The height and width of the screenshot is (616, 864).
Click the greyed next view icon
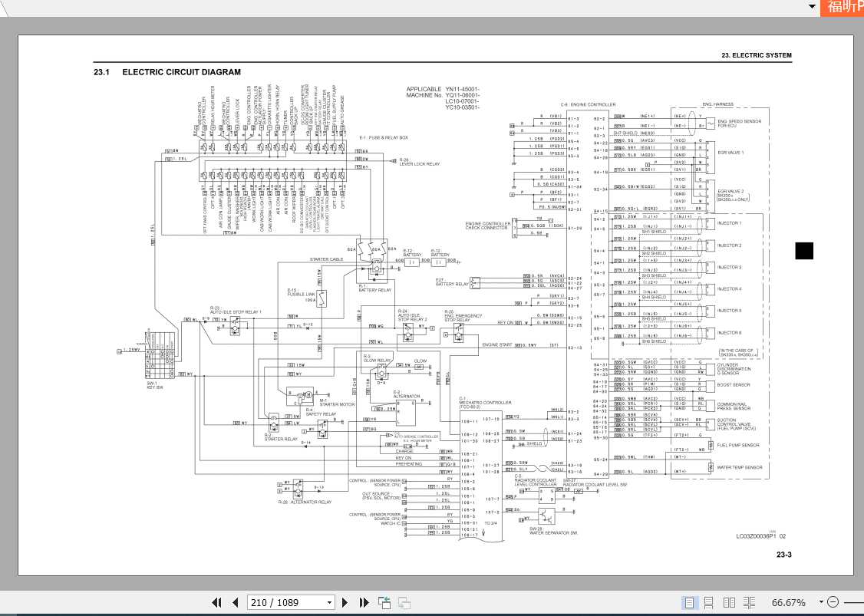404,603
